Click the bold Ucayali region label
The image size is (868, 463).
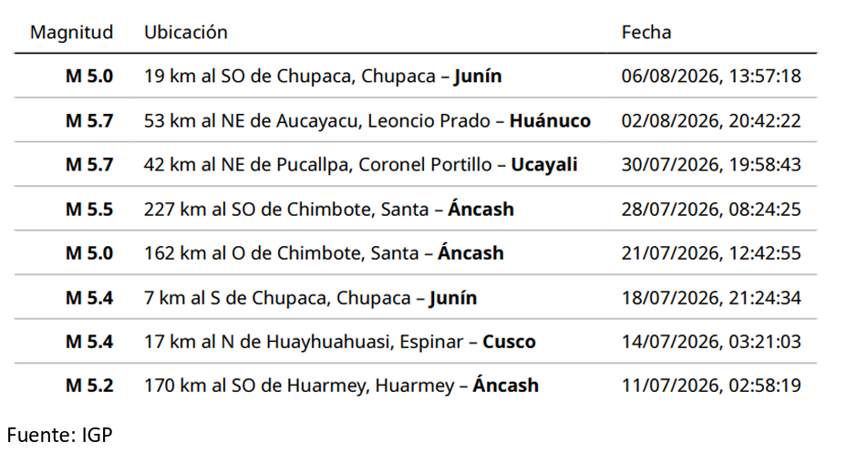coord(543,165)
